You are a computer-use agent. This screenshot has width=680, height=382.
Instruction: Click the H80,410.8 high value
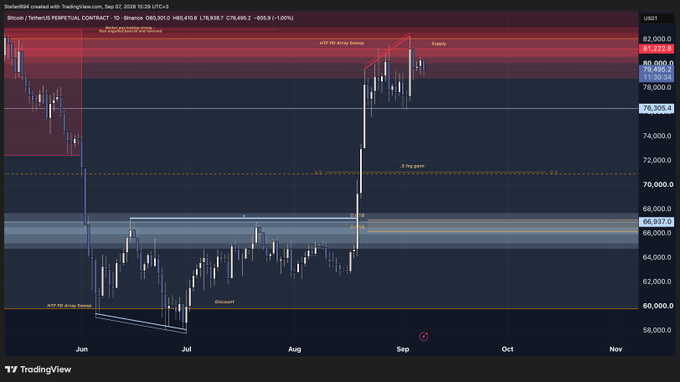click(x=185, y=18)
